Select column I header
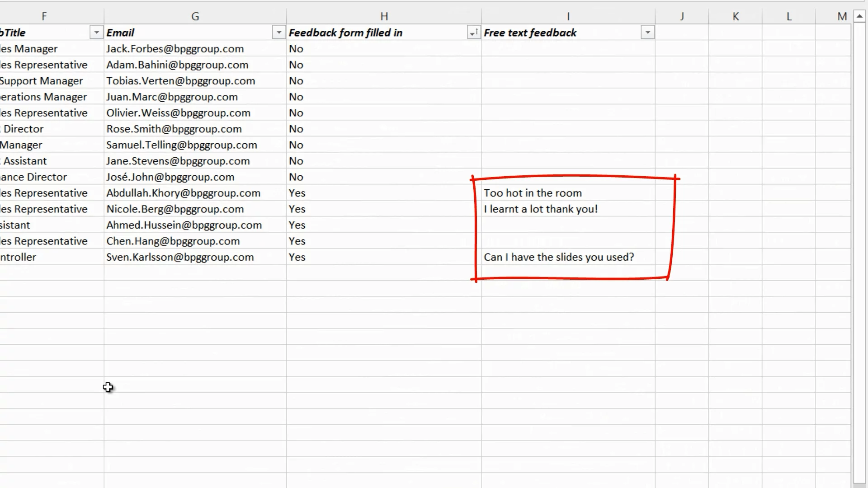 [568, 16]
